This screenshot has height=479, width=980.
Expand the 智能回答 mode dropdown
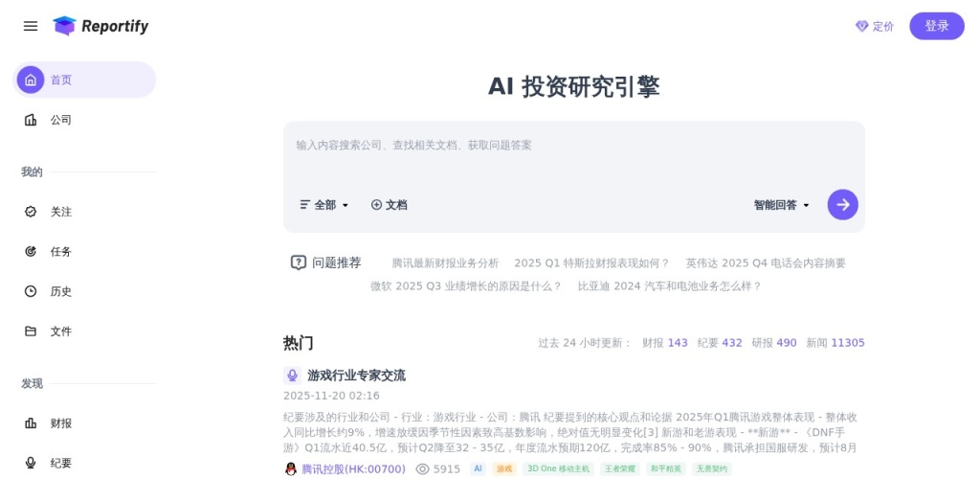pos(781,205)
